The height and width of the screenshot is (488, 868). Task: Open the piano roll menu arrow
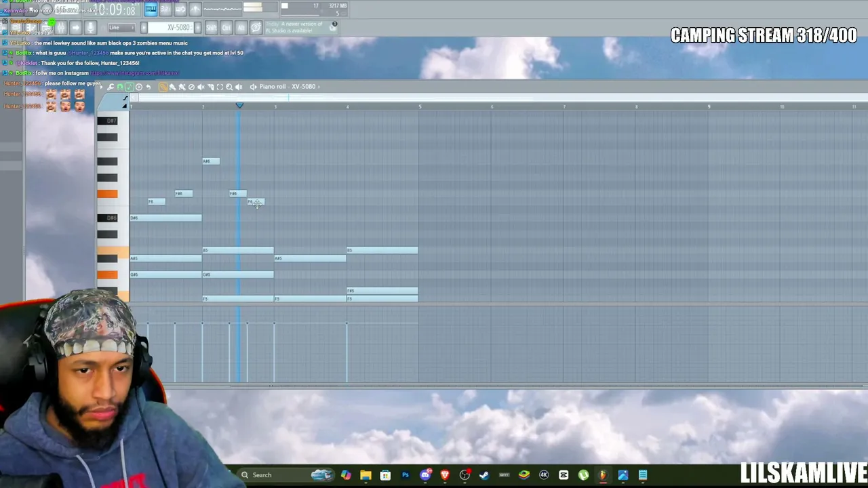click(102, 87)
